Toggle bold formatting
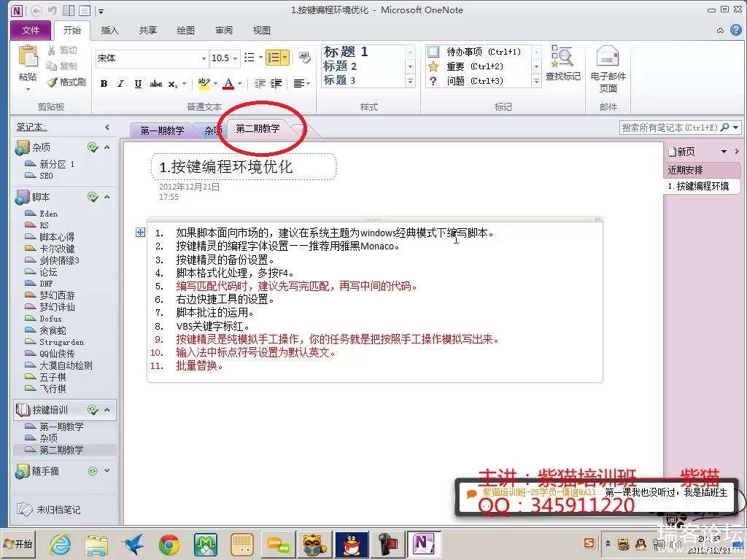Viewport: 747px width, 560px height. point(104,84)
